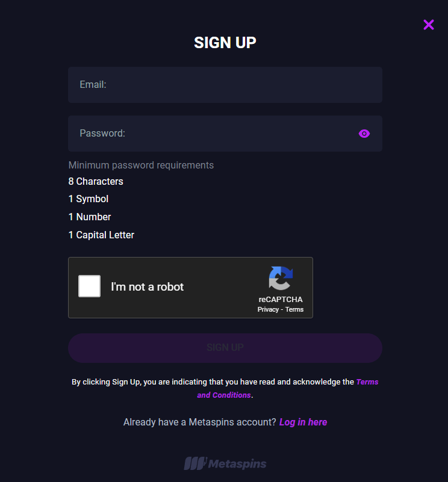The width and height of the screenshot is (448, 482).
Task: Open reCAPTCHA Terms link
Action: 294,309
